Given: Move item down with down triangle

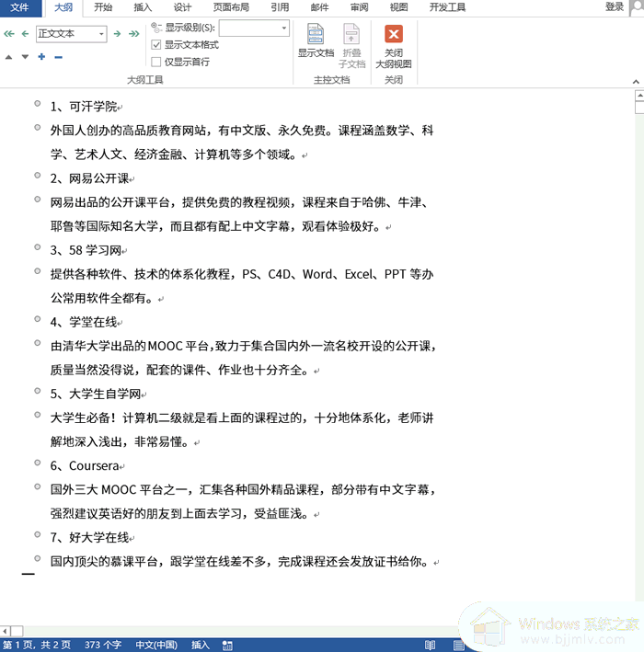Looking at the screenshot, I should tap(25, 57).
